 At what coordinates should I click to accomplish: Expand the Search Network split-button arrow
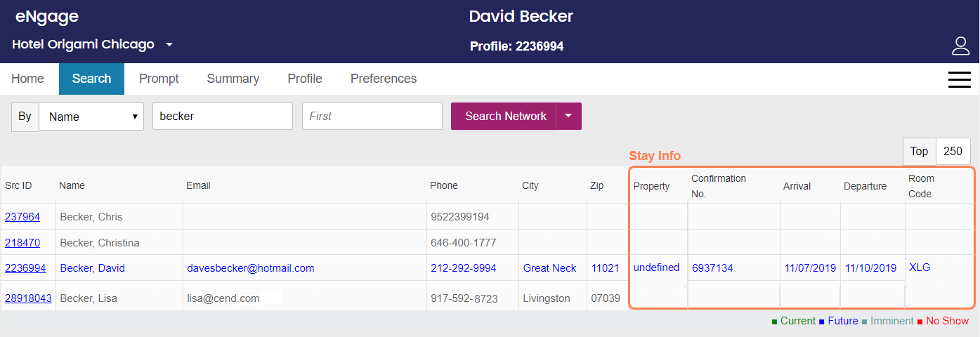(x=568, y=117)
